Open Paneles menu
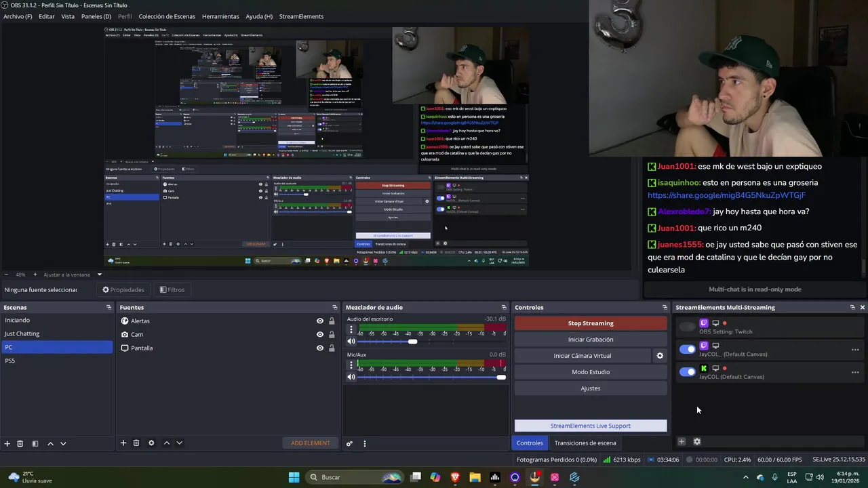This screenshot has width=868, height=488. coord(96,16)
